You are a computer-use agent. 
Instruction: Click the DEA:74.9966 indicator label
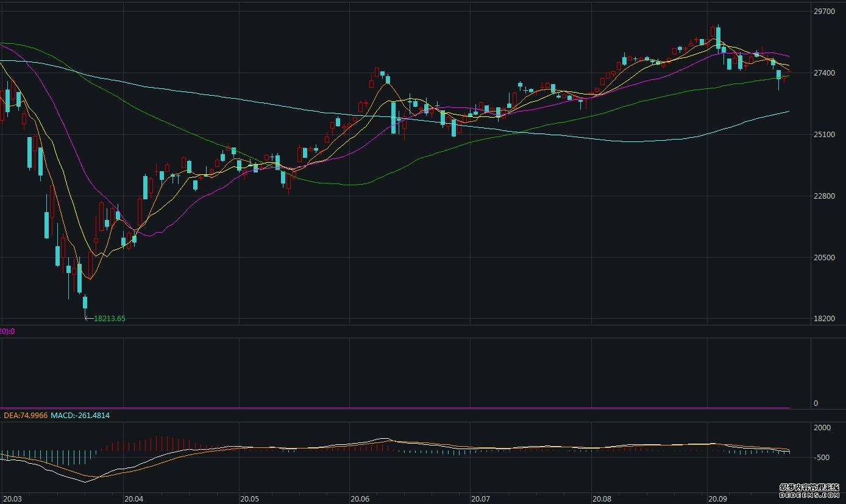click(x=26, y=415)
